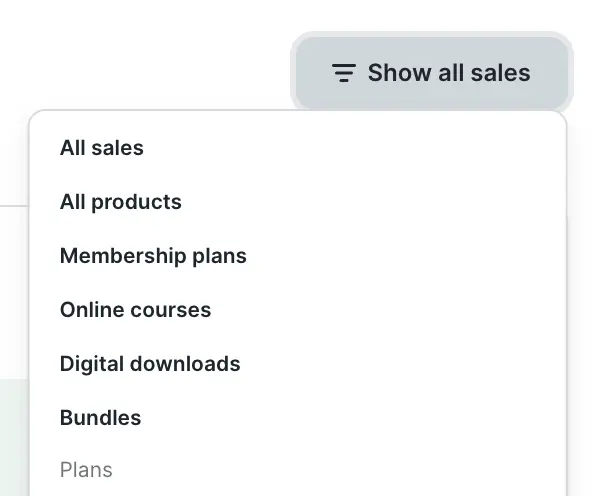Tap the filter icon beside Show all sales

point(344,73)
